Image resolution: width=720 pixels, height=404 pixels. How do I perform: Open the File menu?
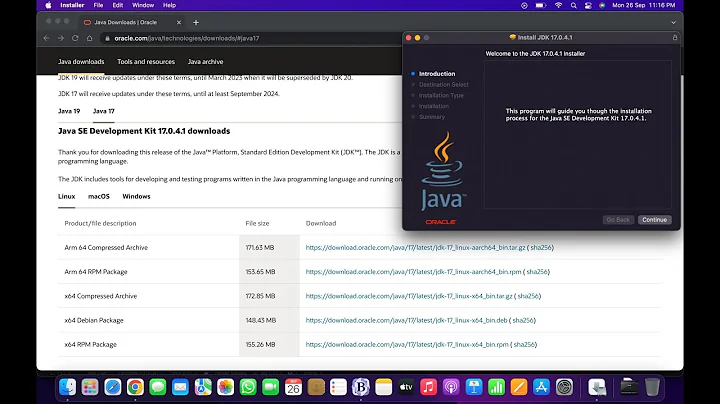click(98, 6)
